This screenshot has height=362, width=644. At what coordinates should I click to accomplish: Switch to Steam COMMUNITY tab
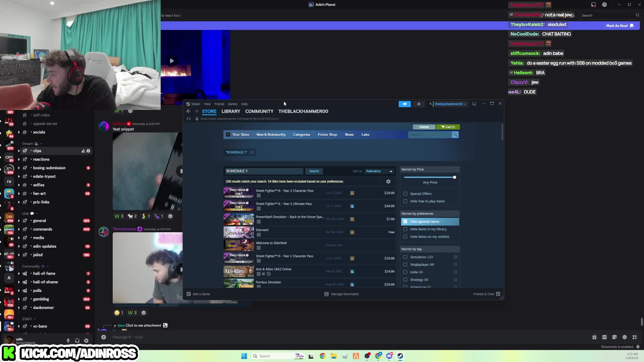[259, 111]
